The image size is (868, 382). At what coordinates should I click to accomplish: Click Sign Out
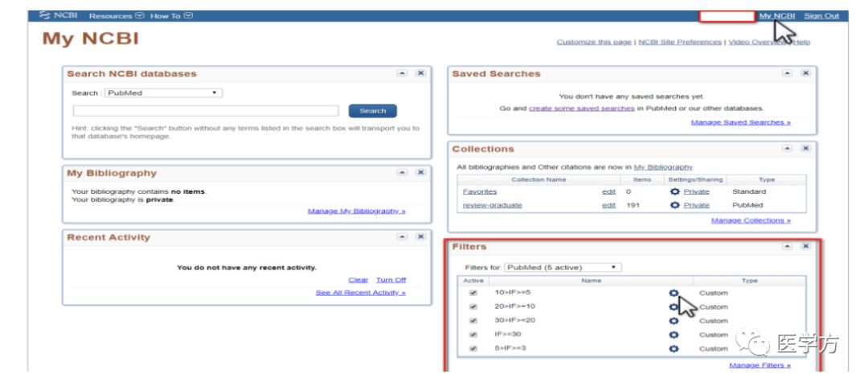(x=821, y=15)
